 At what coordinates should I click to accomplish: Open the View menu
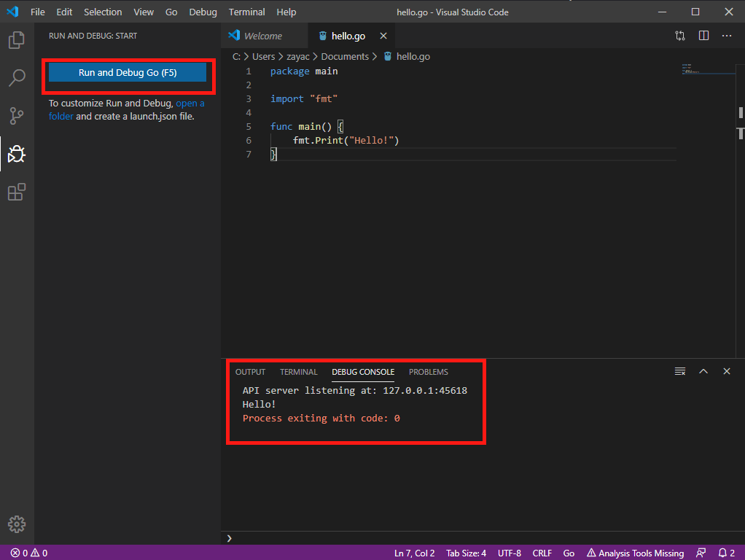coord(144,12)
